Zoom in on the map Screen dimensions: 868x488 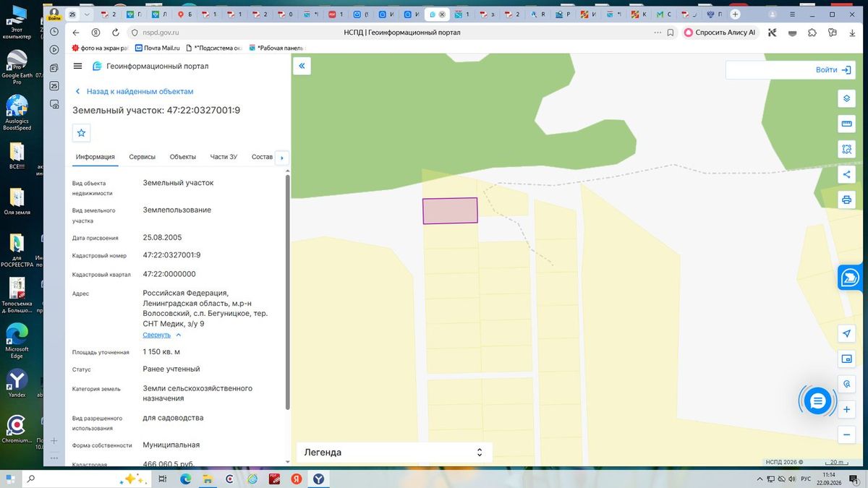coord(846,410)
